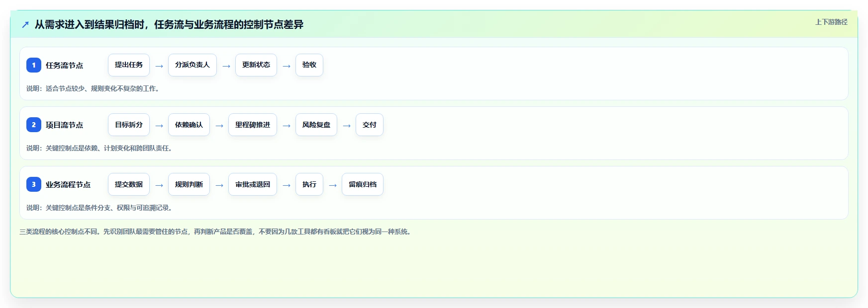Click the 任务流节点 row label
Image resolution: width=868 pixels, height=308 pixels.
65,65
